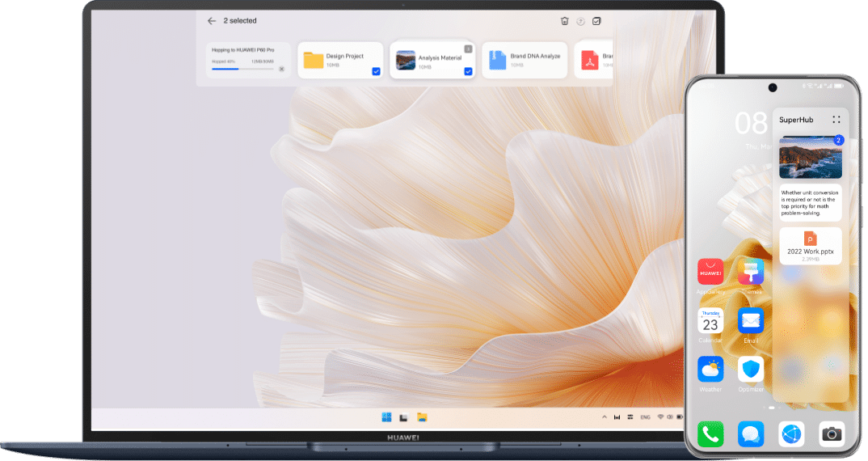
Task: Launch the Huawei AppGallery app
Action: click(x=710, y=273)
